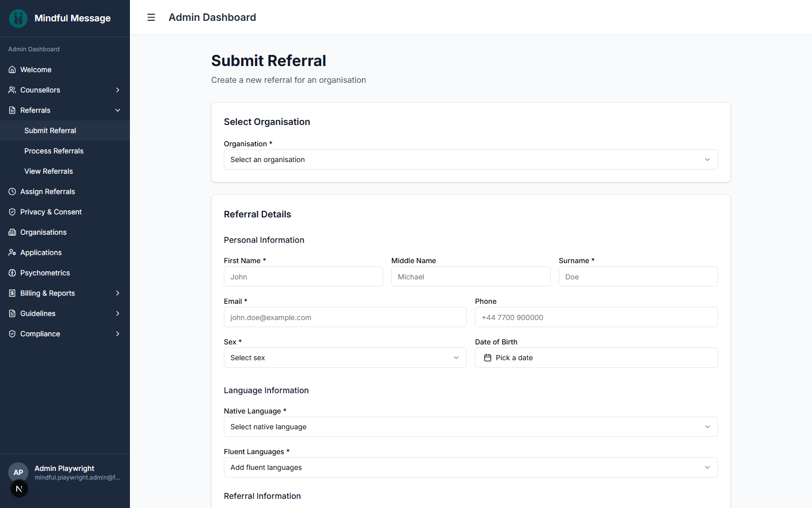Screen dimensions: 812x508
Task: Click the Organisations building icon
Action: (x=12, y=232)
